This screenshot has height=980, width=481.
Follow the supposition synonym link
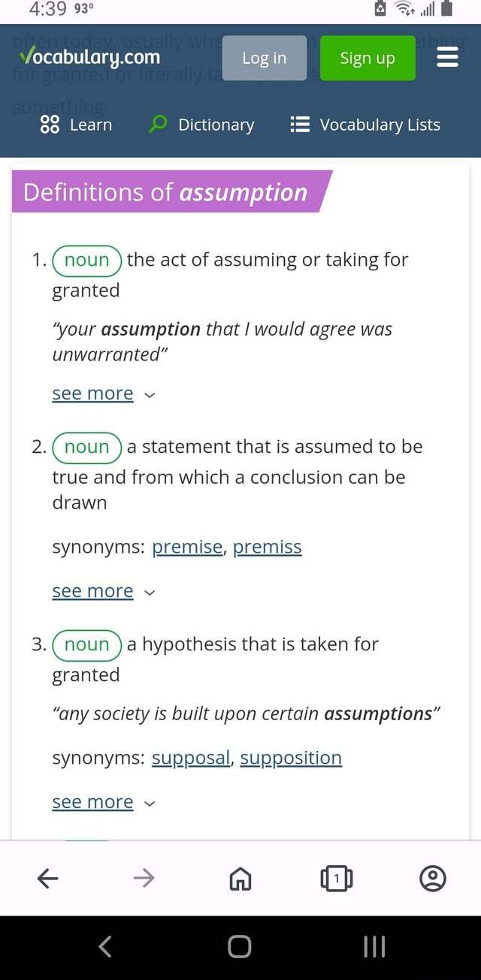coord(291,758)
